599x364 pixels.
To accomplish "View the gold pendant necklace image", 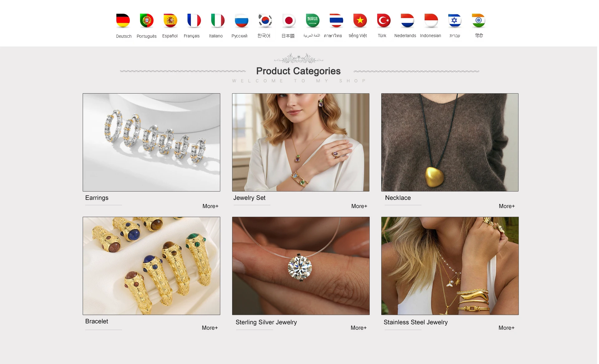I will pyautogui.click(x=450, y=142).
